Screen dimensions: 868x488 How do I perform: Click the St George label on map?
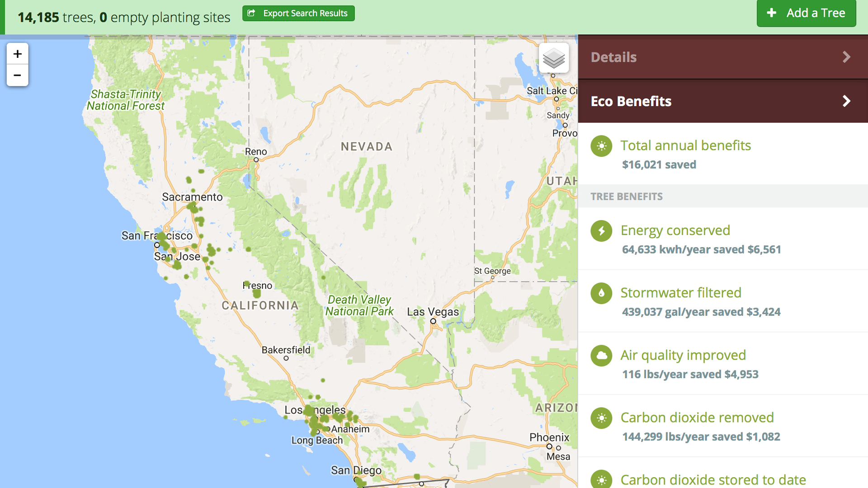point(492,271)
